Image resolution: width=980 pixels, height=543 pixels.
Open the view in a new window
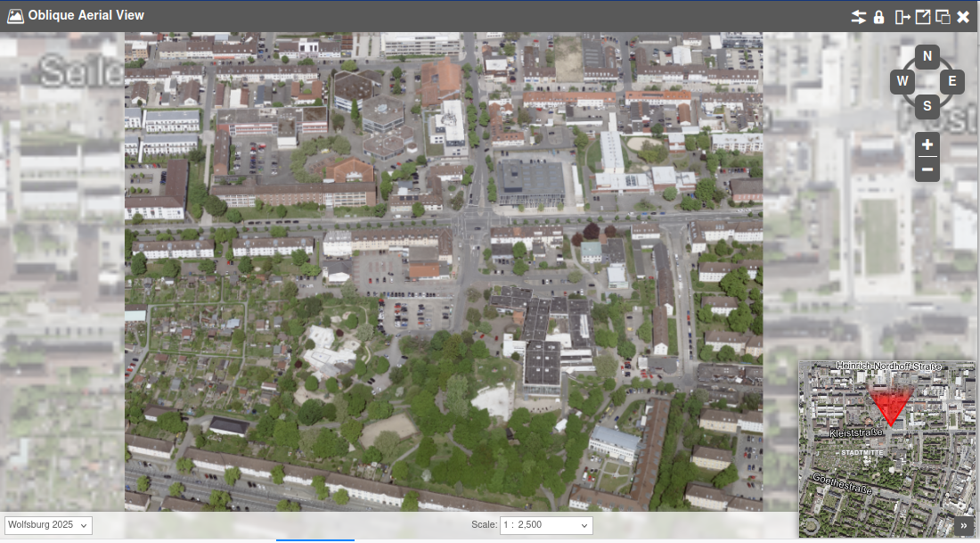click(923, 17)
